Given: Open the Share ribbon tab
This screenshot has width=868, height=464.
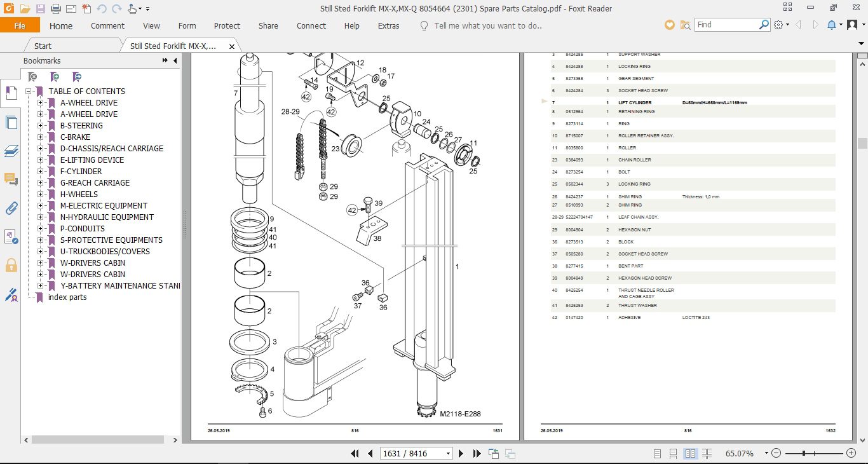Looking at the screenshot, I should coord(268,26).
